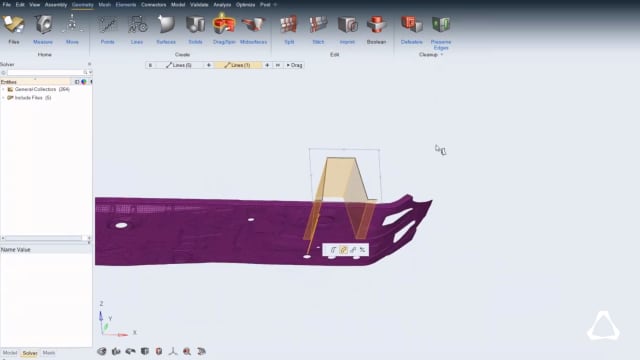
Task: Switch to the Connectors ribbon
Action: pos(153,5)
